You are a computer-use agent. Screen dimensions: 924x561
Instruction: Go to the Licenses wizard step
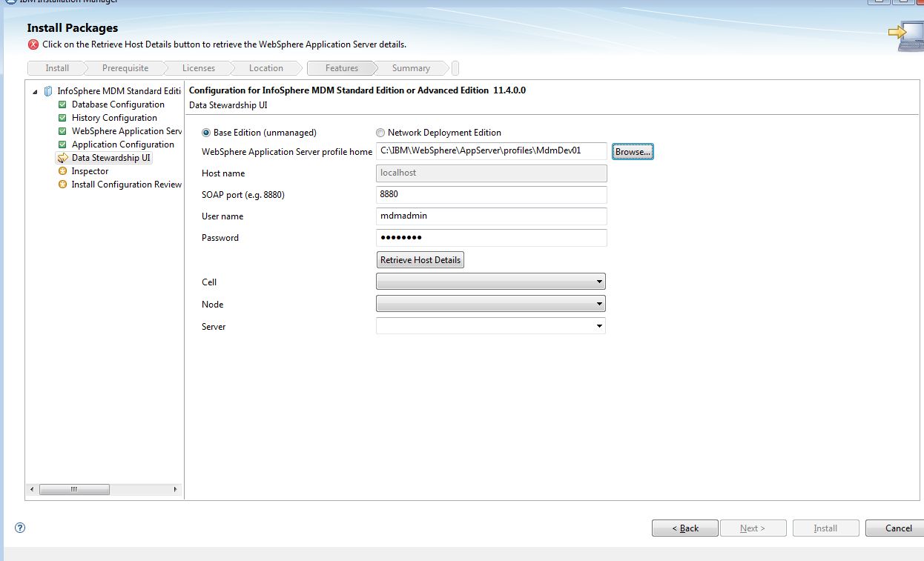(x=199, y=68)
